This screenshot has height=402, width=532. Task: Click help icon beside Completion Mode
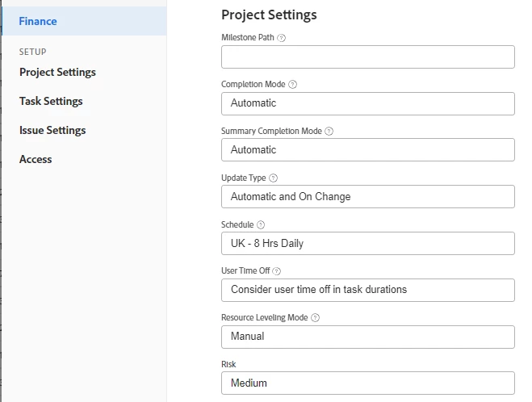293,85
